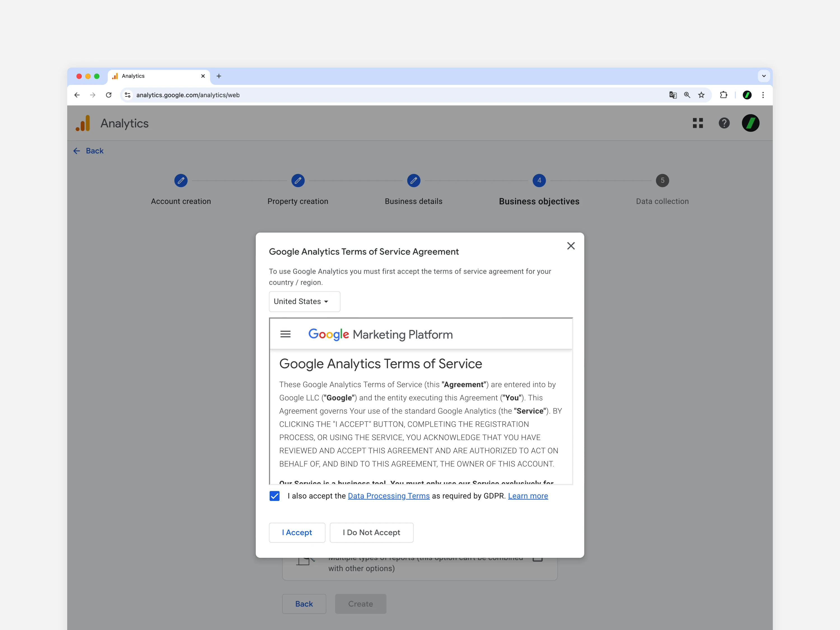Open the zoom magnifier icon
Image resolution: width=840 pixels, height=630 pixels.
687,95
